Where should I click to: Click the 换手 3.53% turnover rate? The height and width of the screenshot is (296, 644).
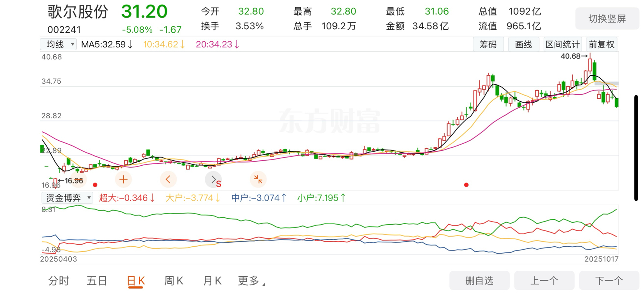pyautogui.click(x=232, y=26)
